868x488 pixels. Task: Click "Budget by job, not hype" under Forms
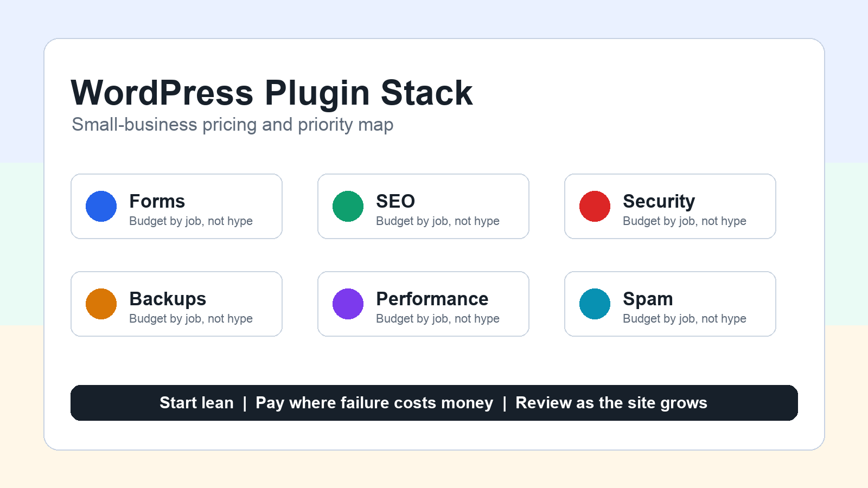tap(191, 221)
